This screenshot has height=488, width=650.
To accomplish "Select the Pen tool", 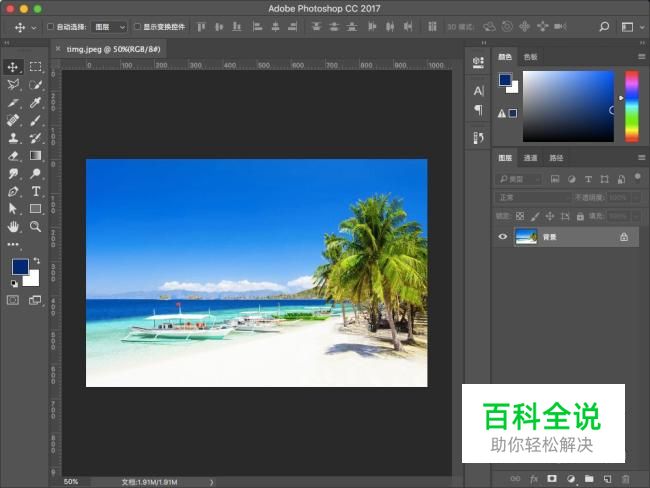I will click(x=14, y=191).
